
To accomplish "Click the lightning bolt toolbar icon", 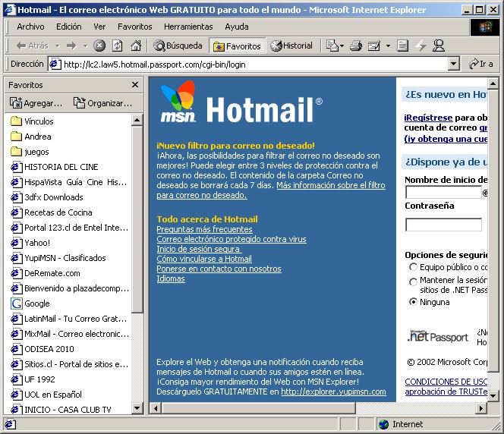I will (x=421, y=46).
